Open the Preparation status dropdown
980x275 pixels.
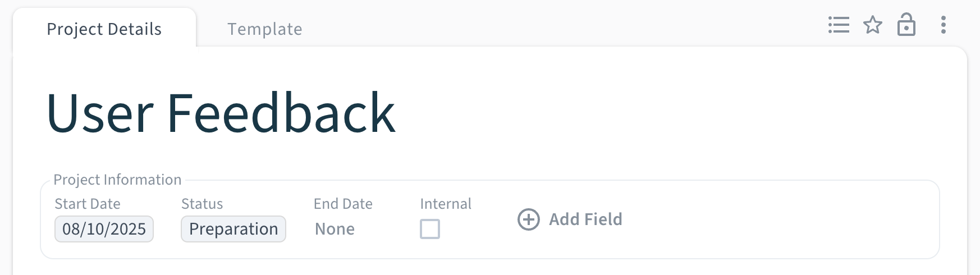click(233, 229)
